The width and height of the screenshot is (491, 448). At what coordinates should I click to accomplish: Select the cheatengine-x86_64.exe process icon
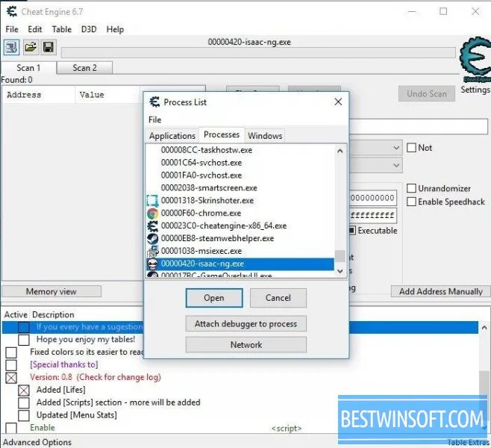click(x=152, y=226)
